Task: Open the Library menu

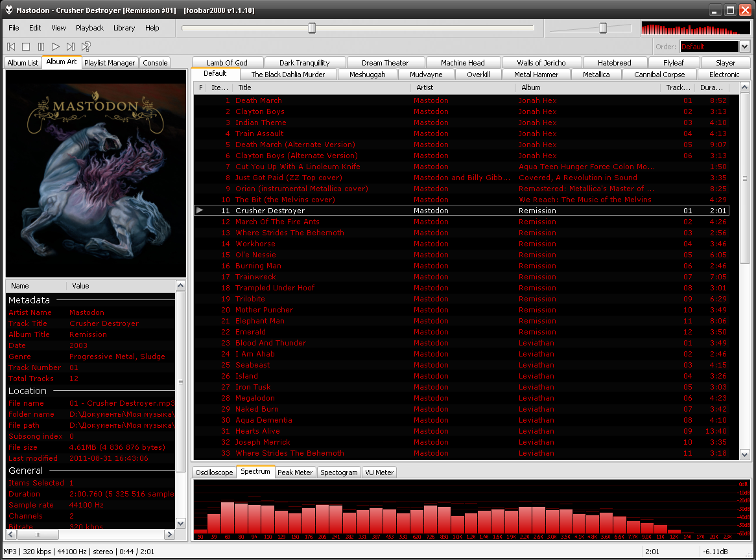Action: coord(124,28)
